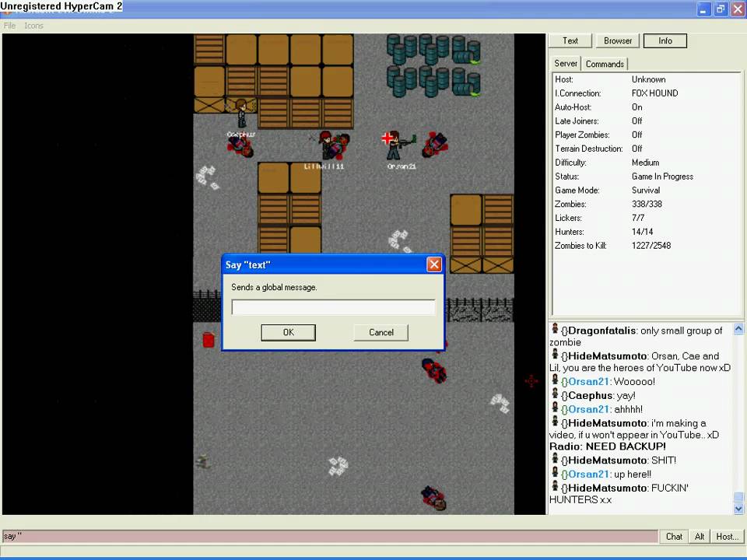Viewport: 747px width, 560px height.
Task: Click the 'Radio: NEED BACKUP!' chat line
Action: tap(608, 446)
